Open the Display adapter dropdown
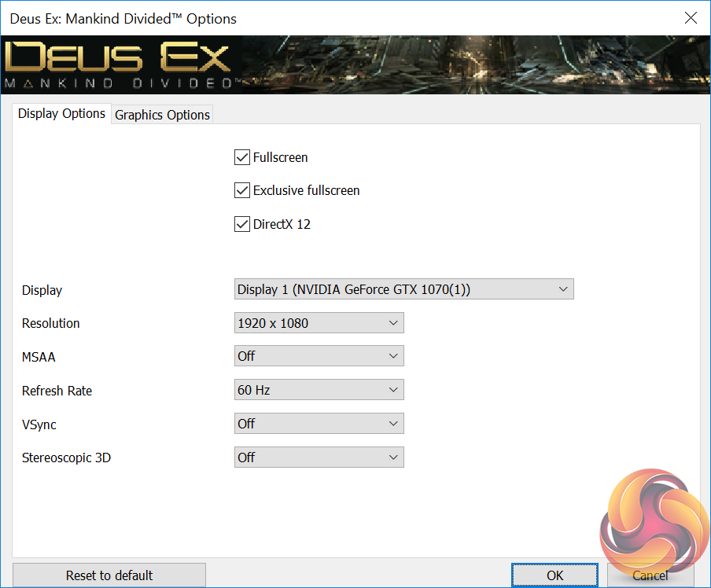This screenshot has width=711, height=588. [404, 289]
